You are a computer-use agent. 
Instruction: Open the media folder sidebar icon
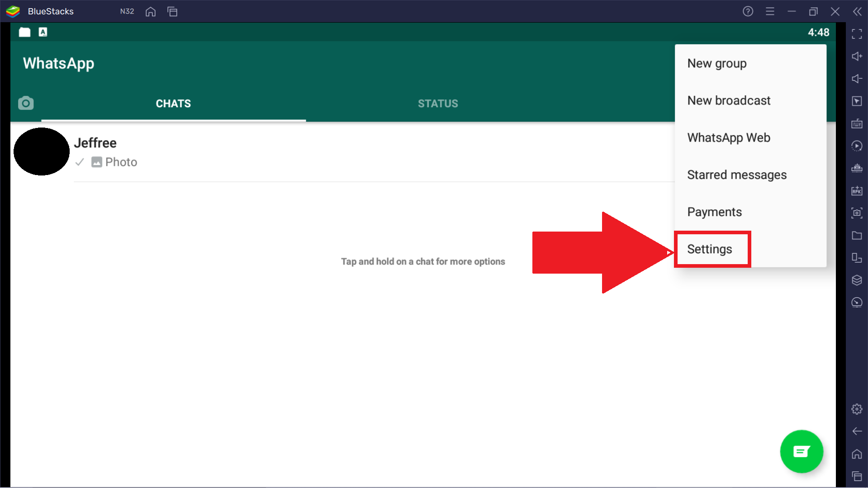click(857, 235)
